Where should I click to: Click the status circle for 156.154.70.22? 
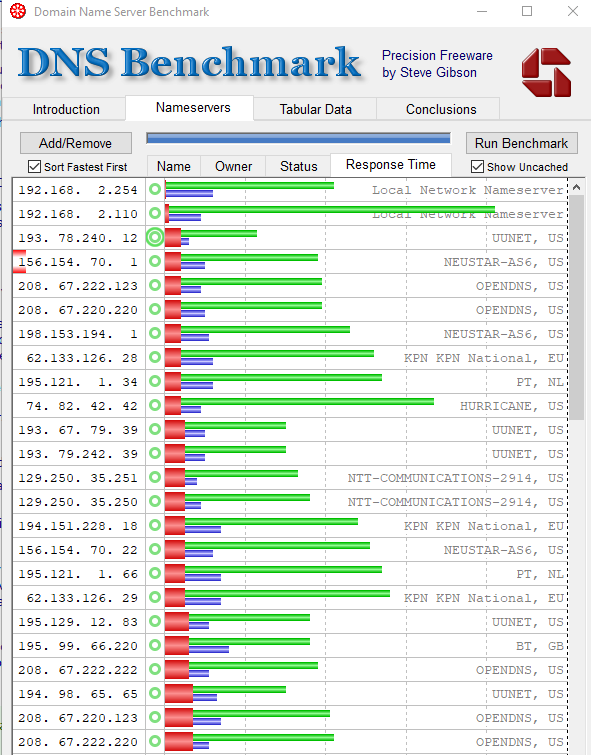155,549
